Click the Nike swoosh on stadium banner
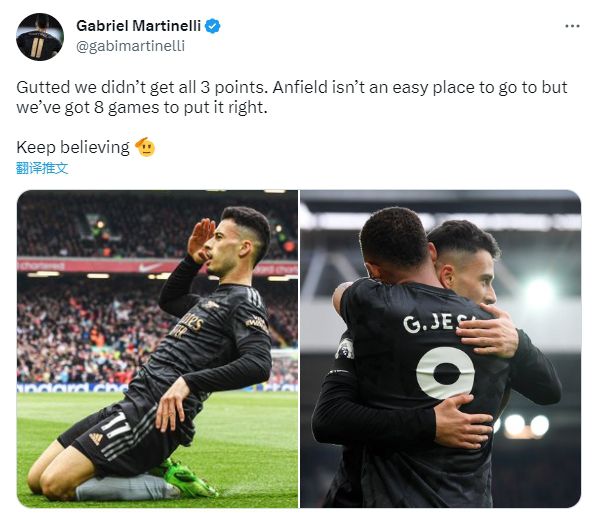This screenshot has height=519, width=596. point(149,268)
